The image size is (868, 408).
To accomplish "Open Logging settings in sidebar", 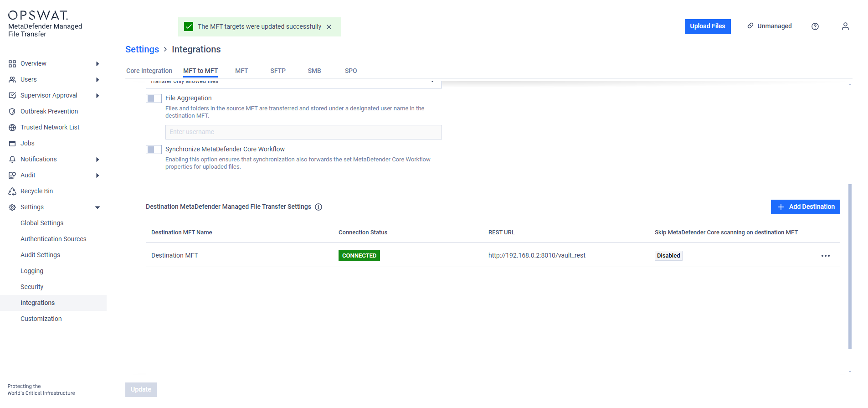I will [x=32, y=271].
